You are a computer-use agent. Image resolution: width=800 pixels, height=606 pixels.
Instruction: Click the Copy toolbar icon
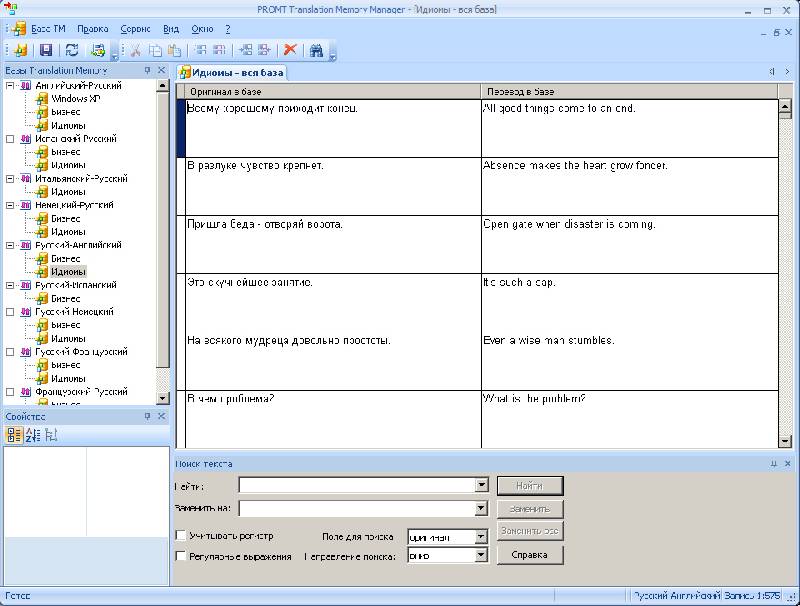(155, 50)
